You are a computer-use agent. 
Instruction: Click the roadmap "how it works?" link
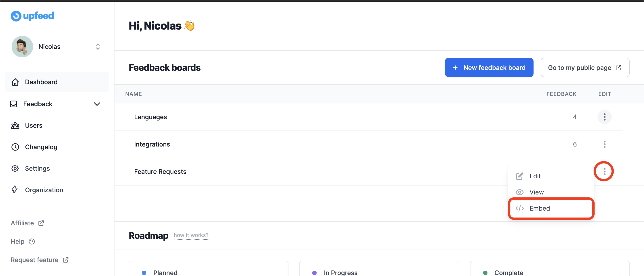[x=191, y=235]
